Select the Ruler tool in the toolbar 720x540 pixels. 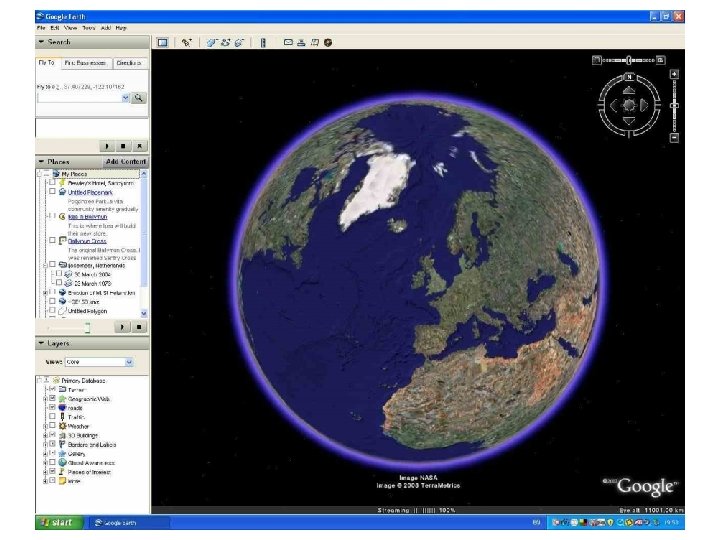[263, 42]
